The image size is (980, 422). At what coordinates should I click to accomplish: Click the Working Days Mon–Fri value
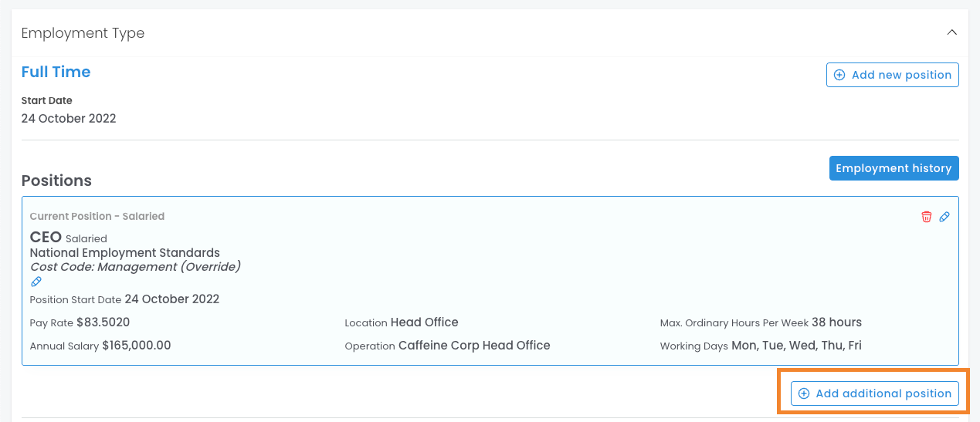(796, 346)
